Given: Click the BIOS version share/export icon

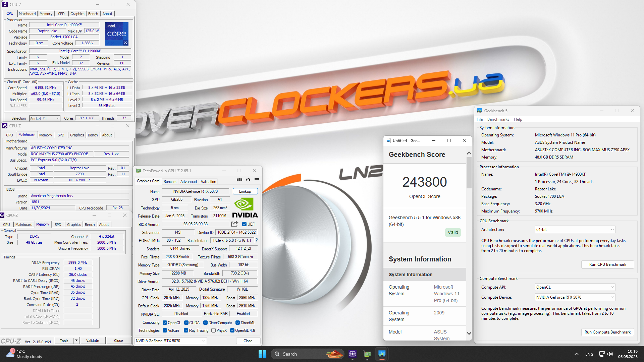Looking at the screenshot, I should [x=234, y=224].
